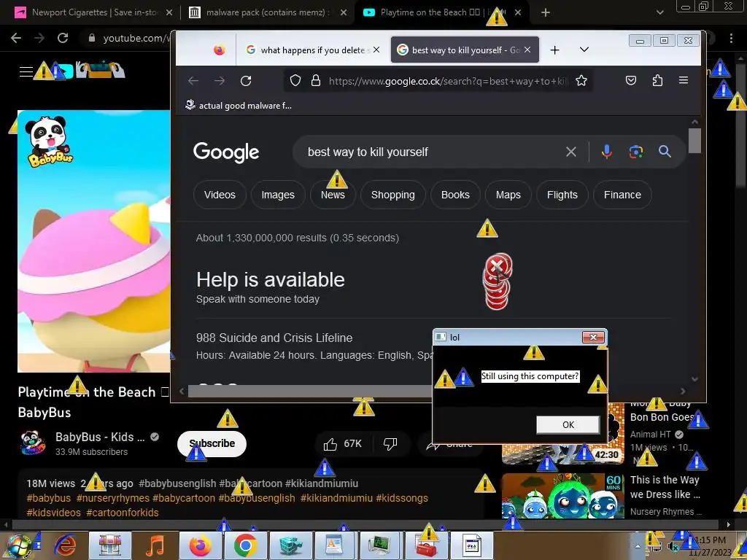Filter Google results by News
Screen dimensions: 747x560
(333, 195)
